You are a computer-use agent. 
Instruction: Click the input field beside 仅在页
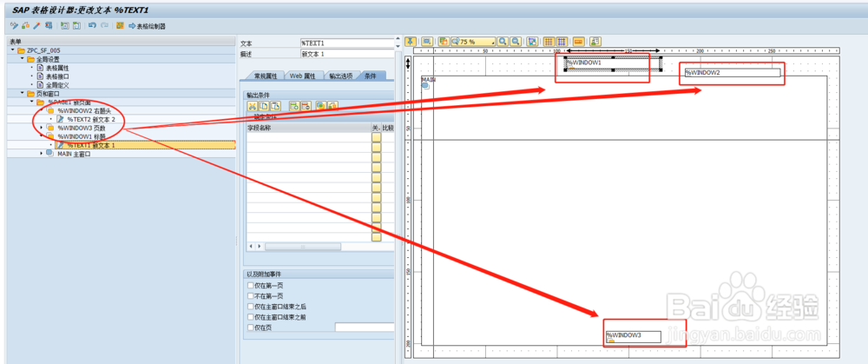click(365, 328)
